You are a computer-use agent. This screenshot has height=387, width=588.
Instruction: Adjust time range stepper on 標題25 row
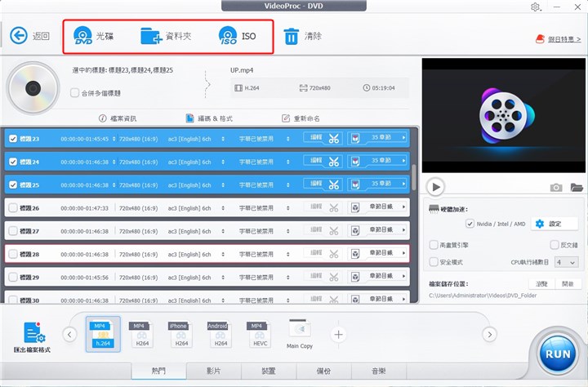click(114, 185)
